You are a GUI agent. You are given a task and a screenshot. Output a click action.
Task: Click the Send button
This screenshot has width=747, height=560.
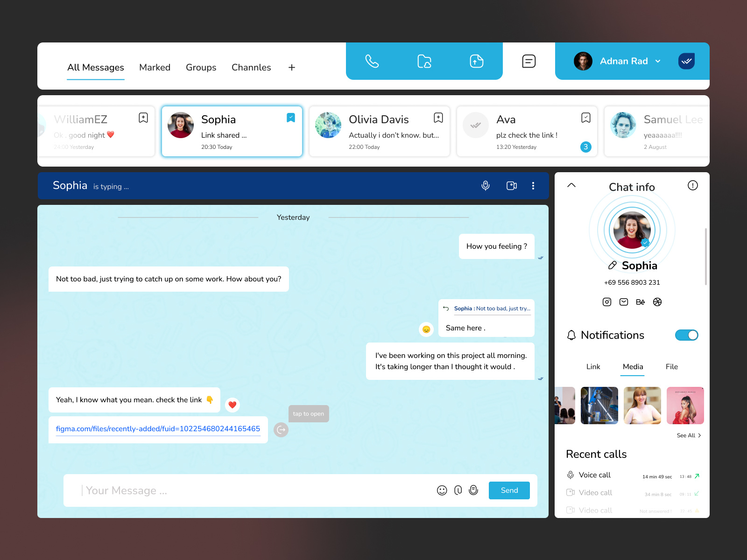pyautogui.click(x=509, y=490)
